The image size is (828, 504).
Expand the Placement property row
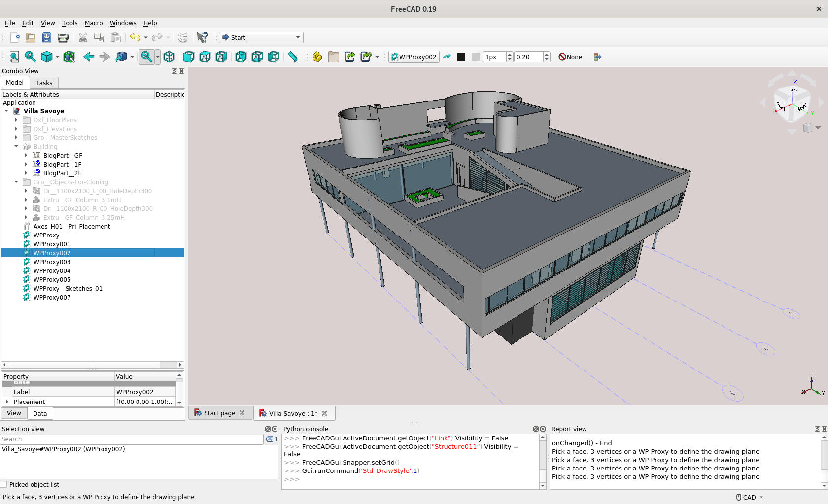[7, 402]
